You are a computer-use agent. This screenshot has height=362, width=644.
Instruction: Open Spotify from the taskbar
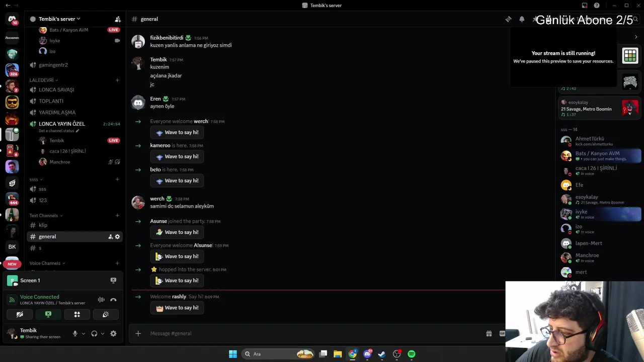[412, 354]
